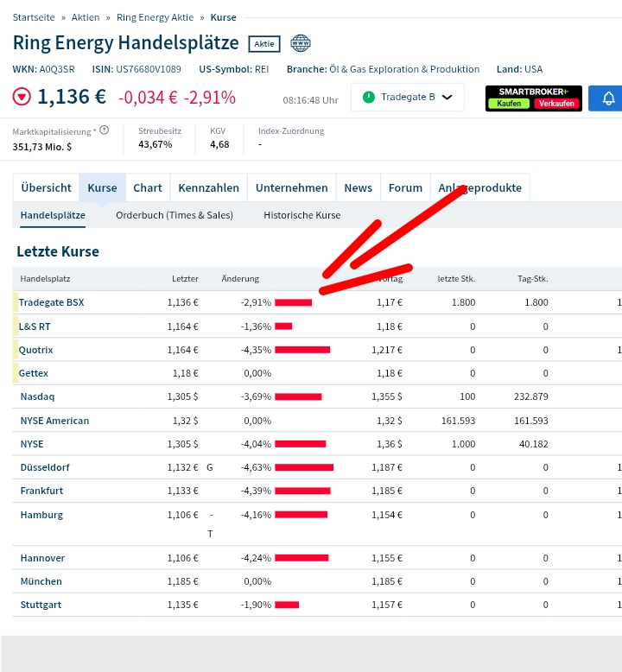Open the Düsseldorf exchange link

45,467
